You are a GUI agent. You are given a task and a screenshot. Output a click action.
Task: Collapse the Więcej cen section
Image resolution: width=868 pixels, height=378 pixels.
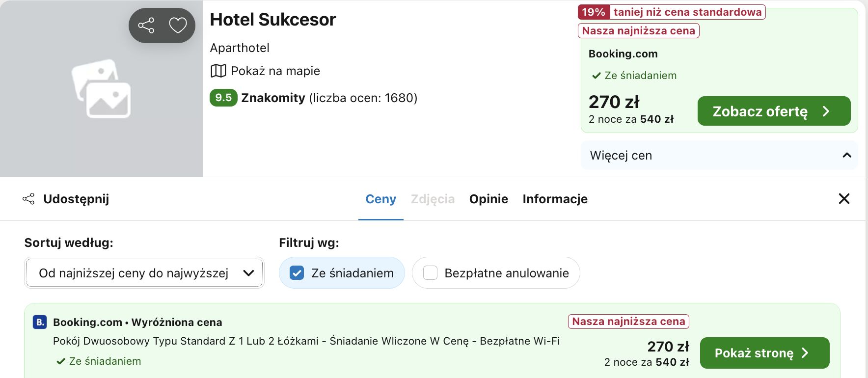click(x=719, y=155)
